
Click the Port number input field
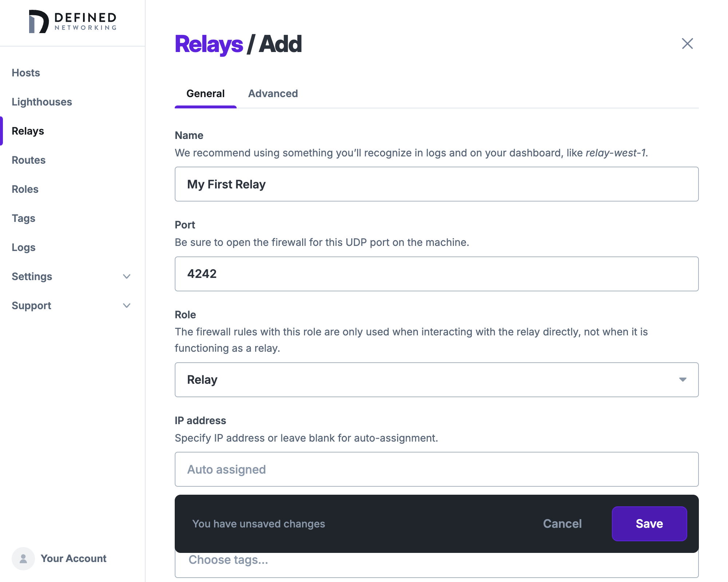[x=437, y=274]
